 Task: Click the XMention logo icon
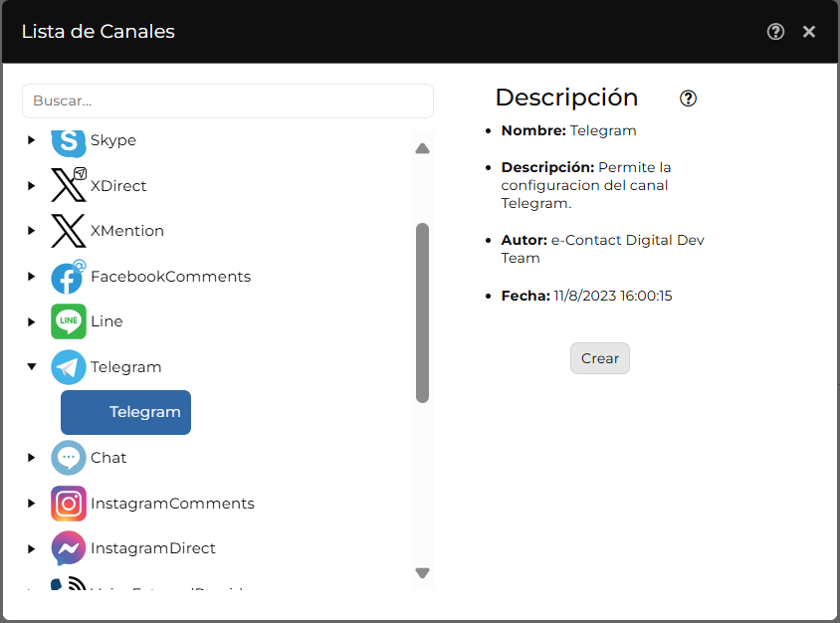69,231
